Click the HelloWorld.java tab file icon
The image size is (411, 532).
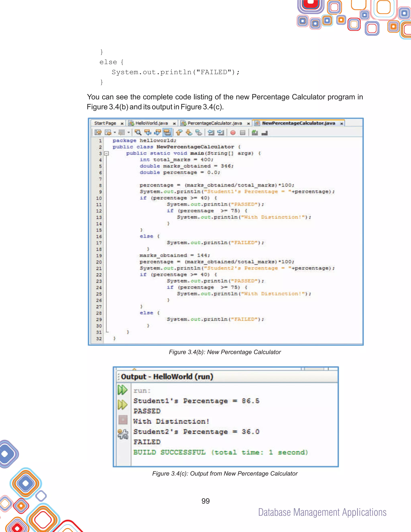tap(132, 123)
